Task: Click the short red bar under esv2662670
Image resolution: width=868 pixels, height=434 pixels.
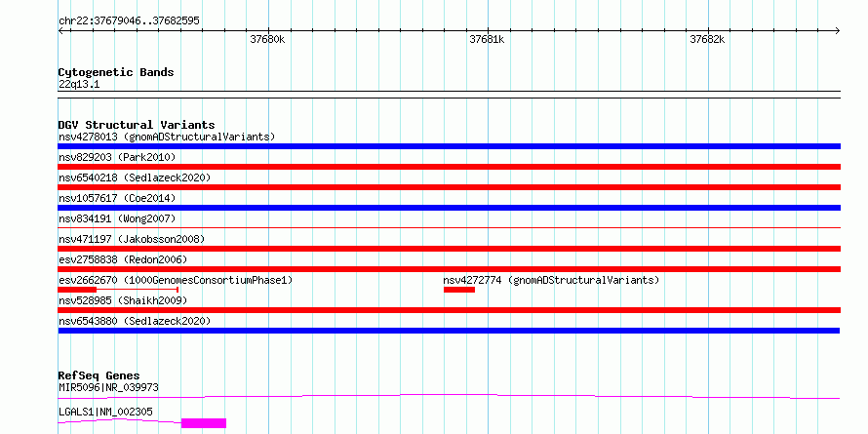Action: (x=77, y=290)
